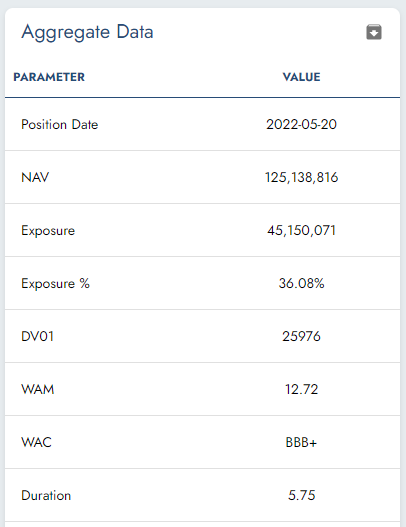Select the Exposure % row label
This screenshot has width=406, height=527.
point(55,283)
